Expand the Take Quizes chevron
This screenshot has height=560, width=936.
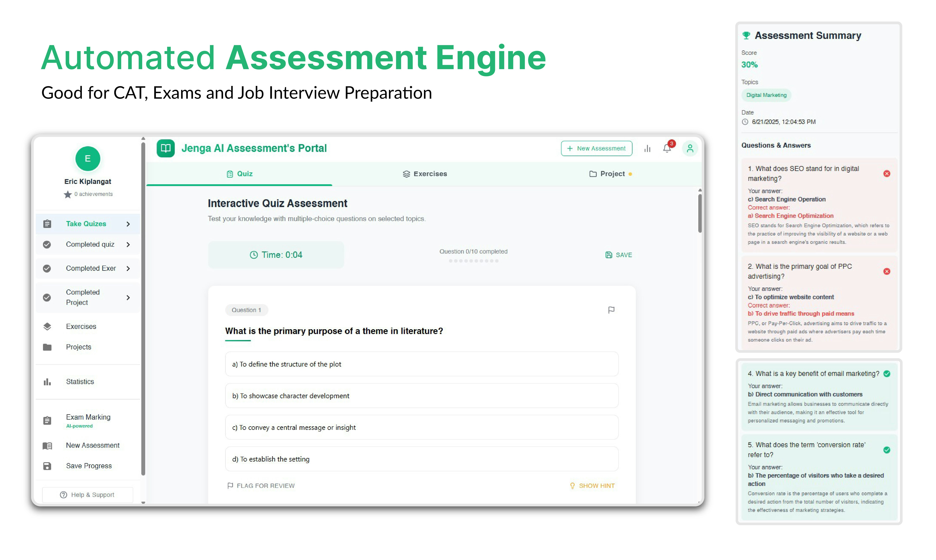click(x=128, y=224)
